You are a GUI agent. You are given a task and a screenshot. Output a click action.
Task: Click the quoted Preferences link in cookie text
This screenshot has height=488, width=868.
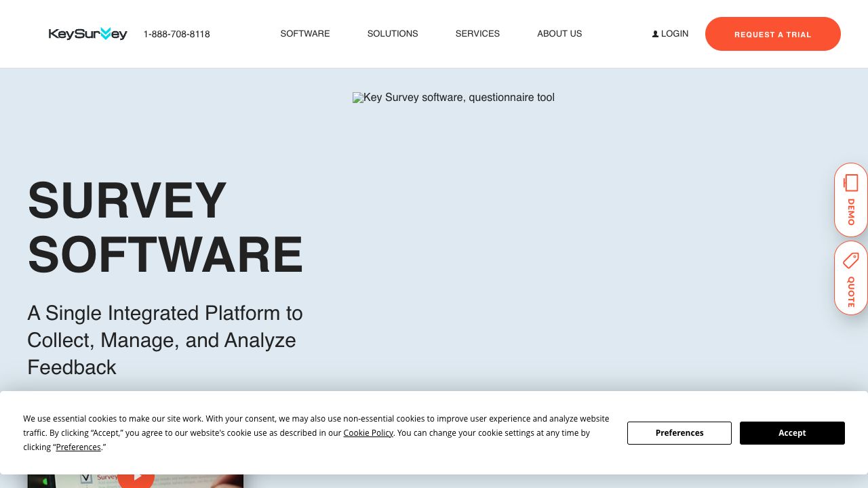pyautogui.click(x=79, y=447)
